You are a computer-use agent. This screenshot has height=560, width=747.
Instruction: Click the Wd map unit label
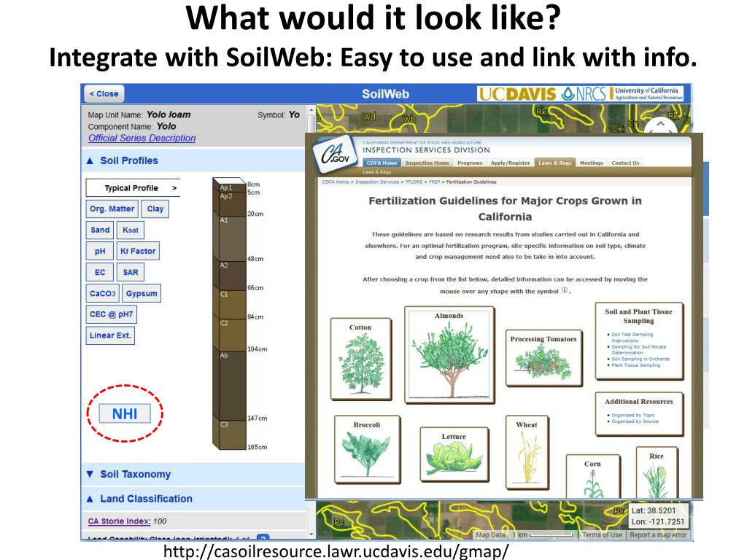tap(370, 116)
